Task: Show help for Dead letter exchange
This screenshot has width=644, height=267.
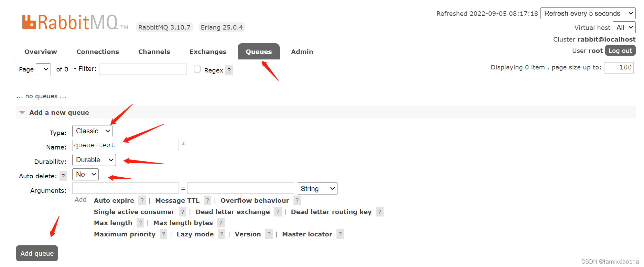Action: [x=278, y=212]
